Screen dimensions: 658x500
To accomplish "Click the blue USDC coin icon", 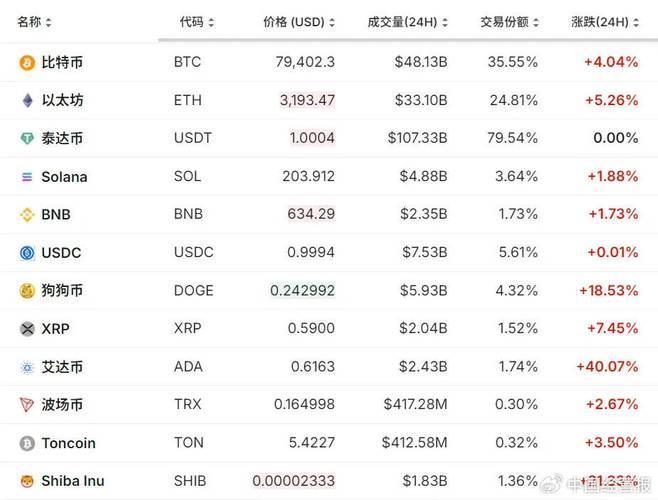I will [x=27, y=253].
